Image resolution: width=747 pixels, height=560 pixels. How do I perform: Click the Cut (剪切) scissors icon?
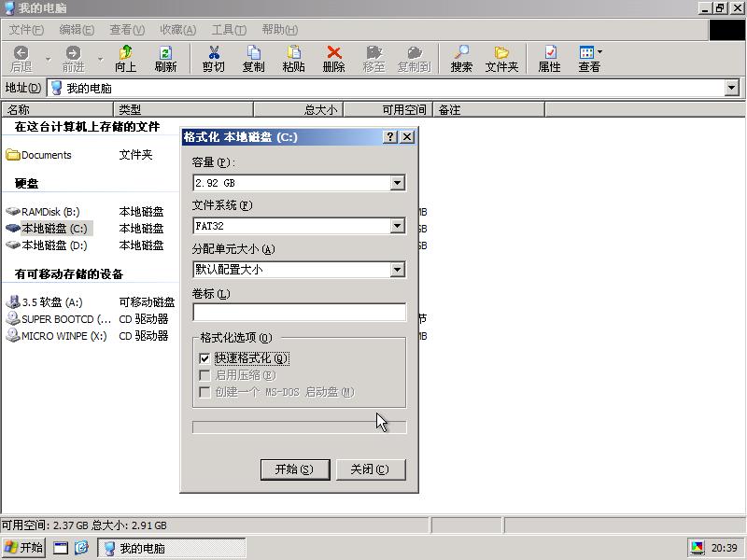[214, 52]
